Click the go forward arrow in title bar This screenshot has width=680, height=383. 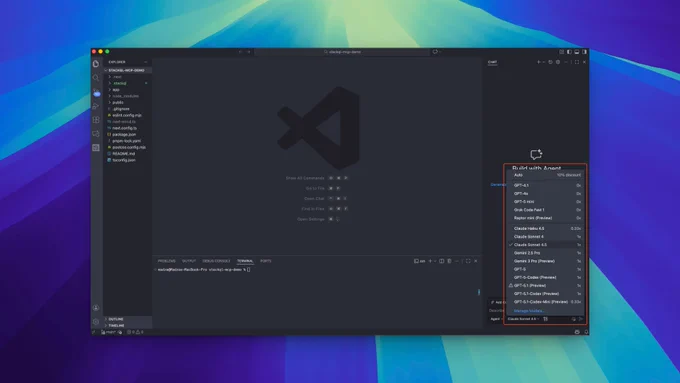(x=248, y=52)
